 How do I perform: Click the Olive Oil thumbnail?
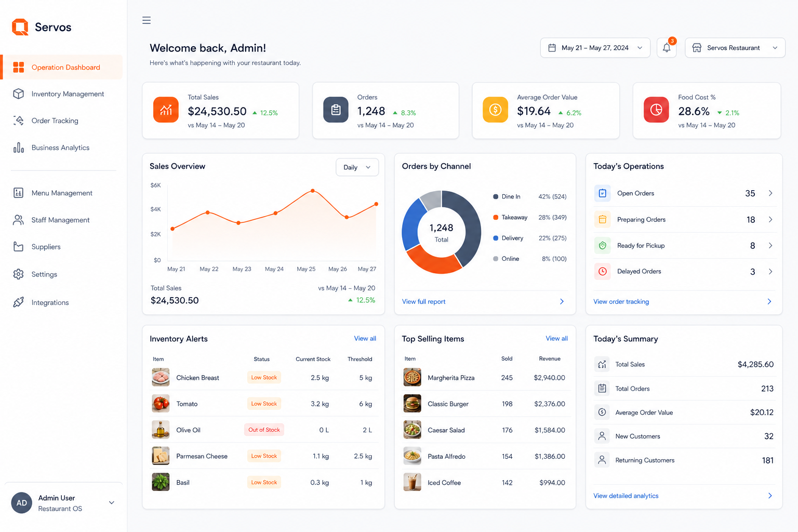pyautogui.click(x=161, y=430)
